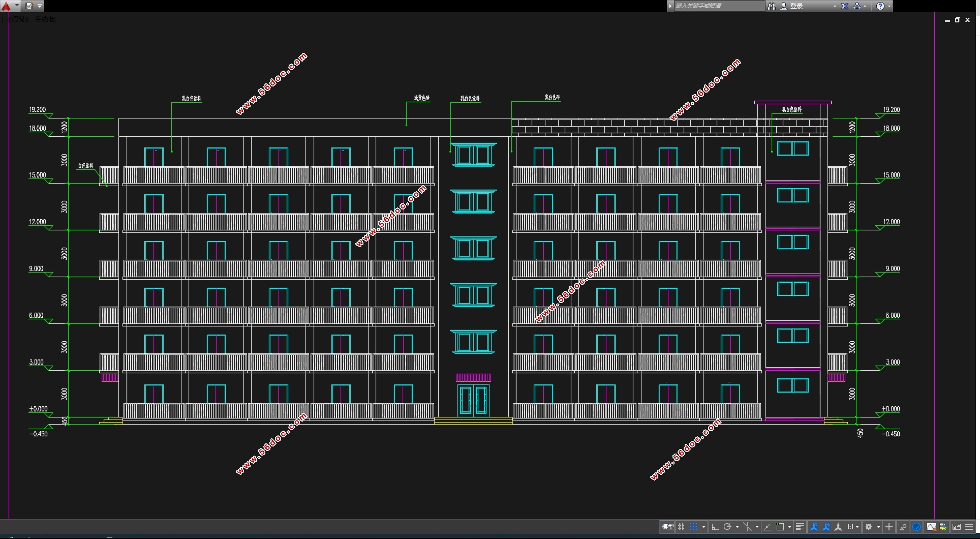
Task: Open the [二维线框] visual style menu
Action: (41, 19)
